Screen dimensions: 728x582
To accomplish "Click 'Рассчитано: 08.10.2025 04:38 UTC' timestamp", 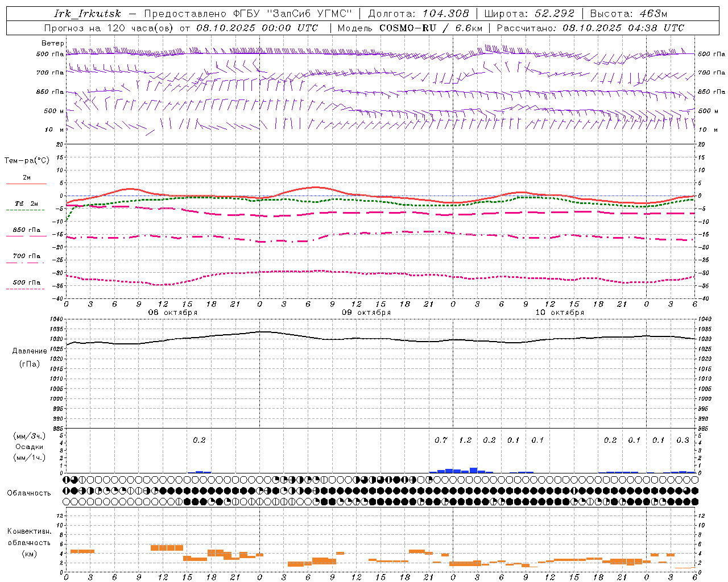I will 590,28.
